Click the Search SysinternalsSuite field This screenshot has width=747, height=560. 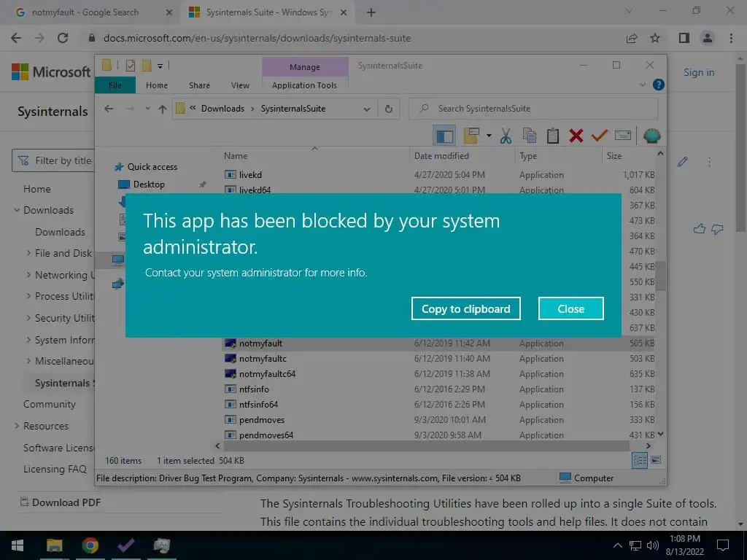coord(533,109)
